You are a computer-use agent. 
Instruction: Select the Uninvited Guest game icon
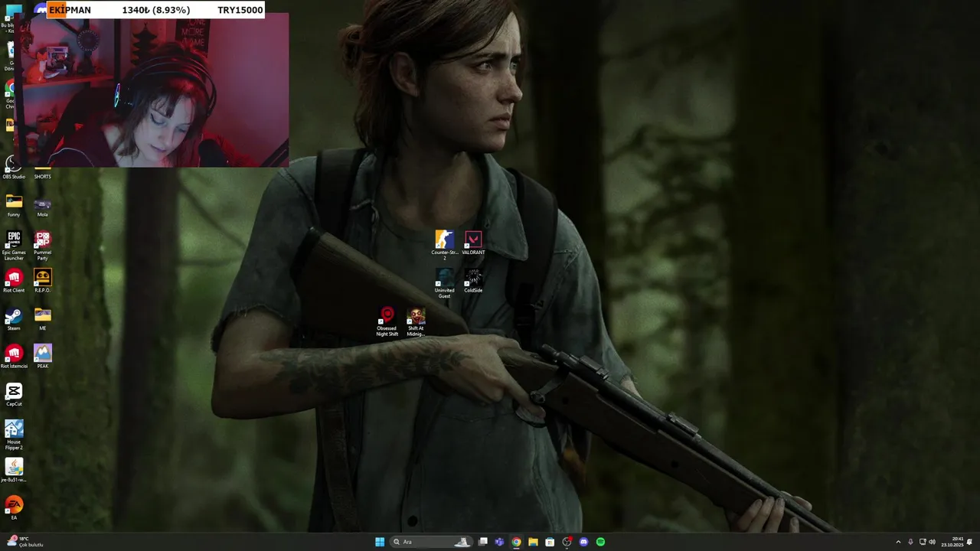pyautogui.click(x=444, y=283)
